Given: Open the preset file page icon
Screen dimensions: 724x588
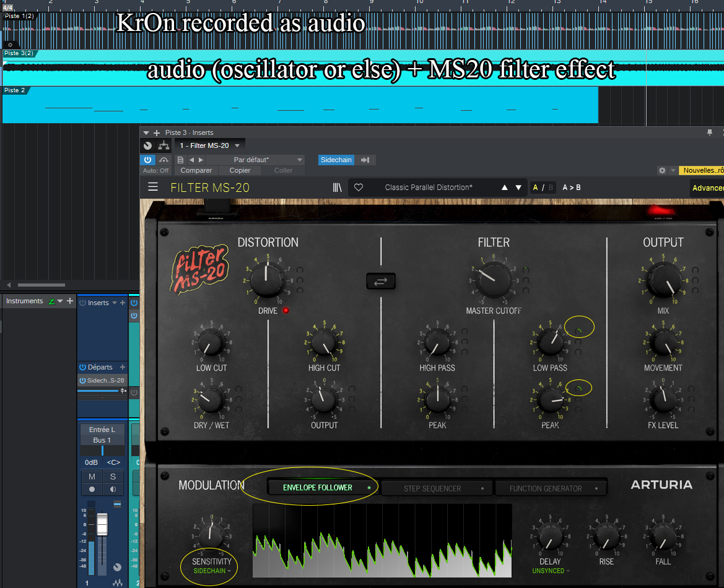Looking at the screenshot, I should 180,160.
